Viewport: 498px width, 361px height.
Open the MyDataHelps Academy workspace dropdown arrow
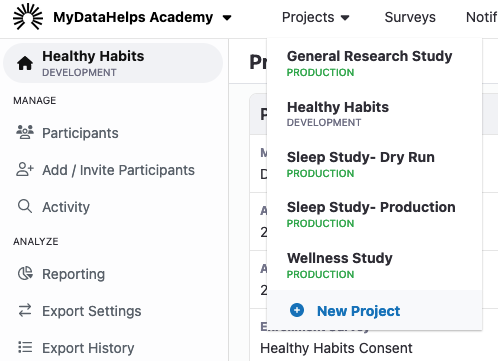227,18
